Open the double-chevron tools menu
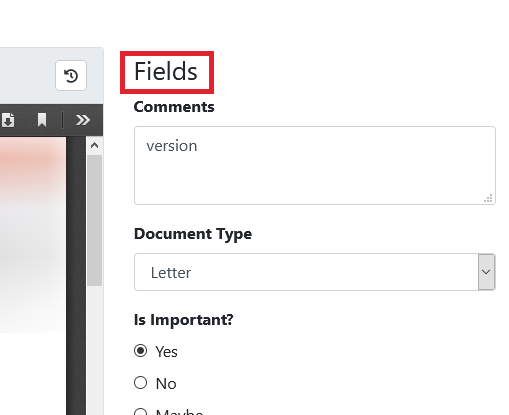 pos(83,120)
